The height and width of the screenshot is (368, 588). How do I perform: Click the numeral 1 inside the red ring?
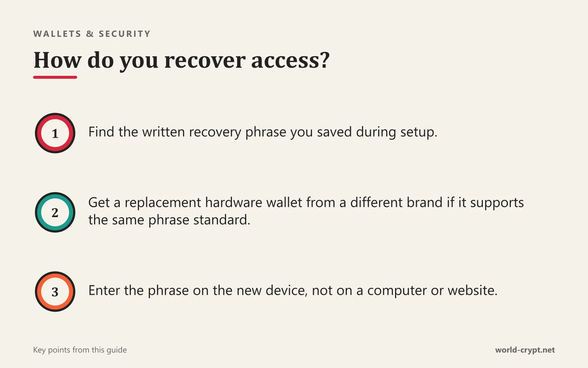[55, 134]
